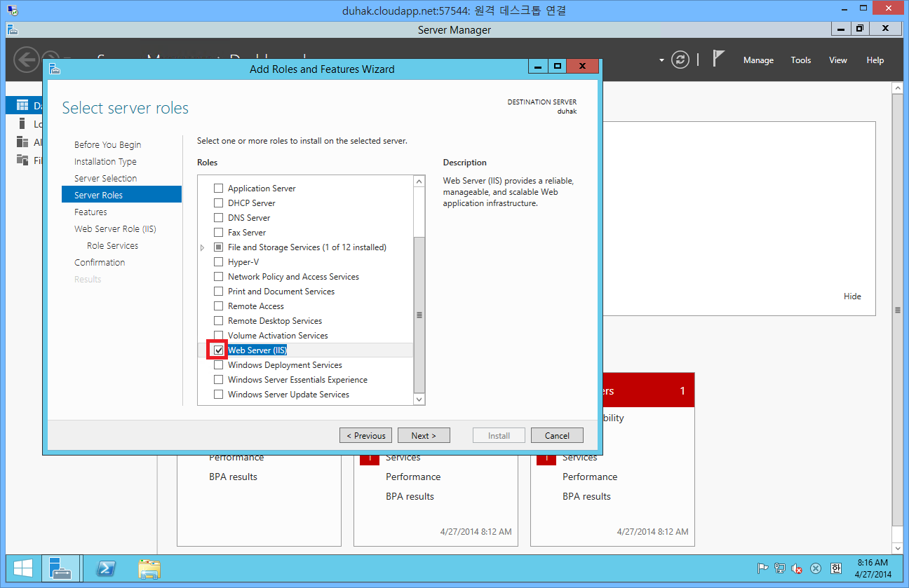
Task: Click the roles list scrollbar thumb
Action: click(419, 315)
